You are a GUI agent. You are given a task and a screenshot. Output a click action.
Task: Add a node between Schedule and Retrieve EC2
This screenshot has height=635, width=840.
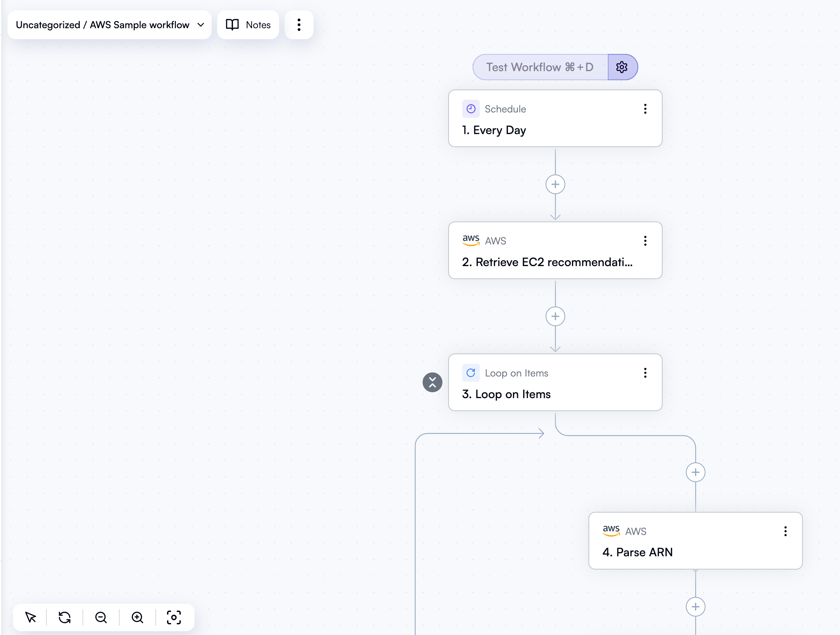[x=555, y=184]
